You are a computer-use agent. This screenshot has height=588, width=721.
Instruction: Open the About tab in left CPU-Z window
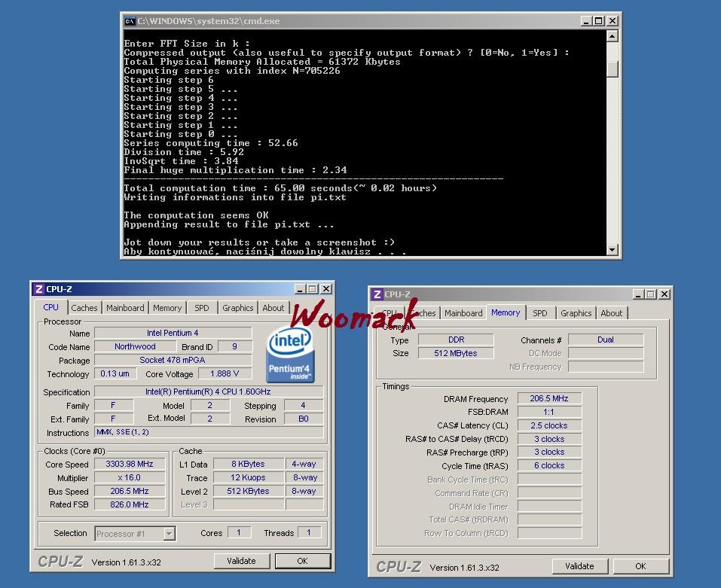(273, 308)
